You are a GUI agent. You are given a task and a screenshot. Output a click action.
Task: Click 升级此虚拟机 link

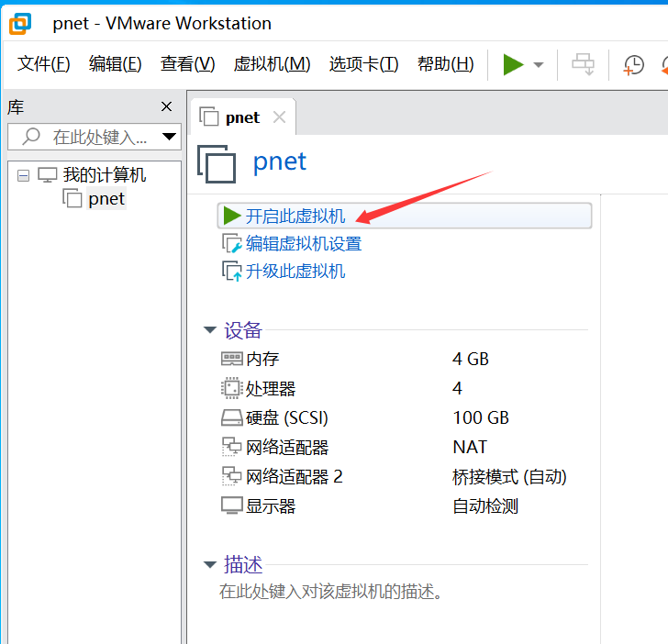pos(295,271)
